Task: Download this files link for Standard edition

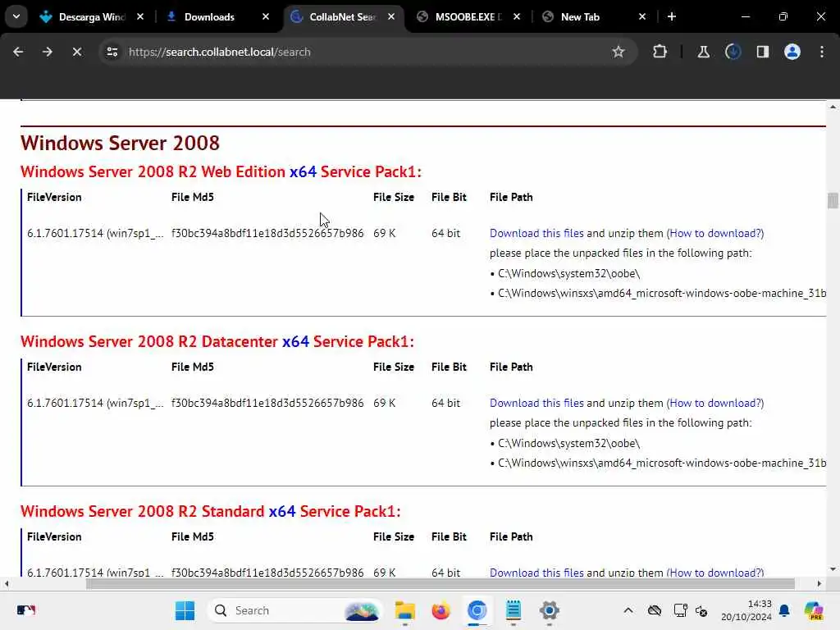Action: (x=536, y=572)
